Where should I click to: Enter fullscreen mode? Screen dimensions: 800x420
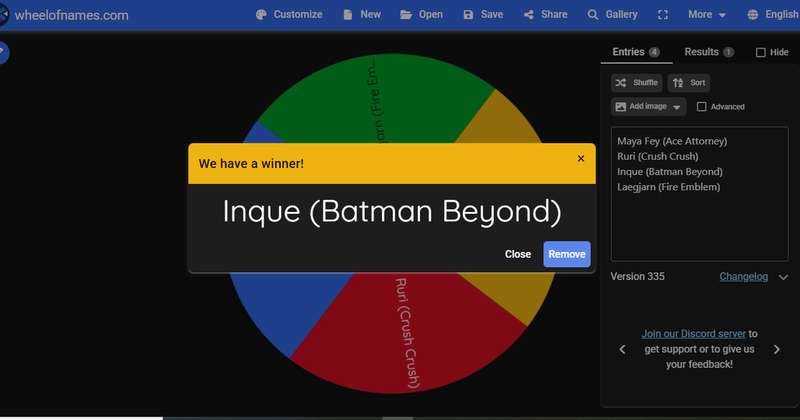tap(663, 15)
